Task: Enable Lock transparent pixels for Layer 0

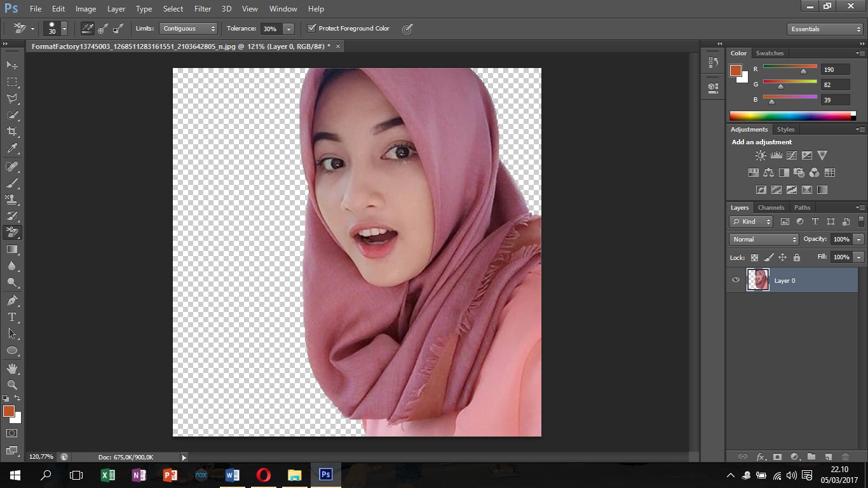Action: [x=755, y=257]
